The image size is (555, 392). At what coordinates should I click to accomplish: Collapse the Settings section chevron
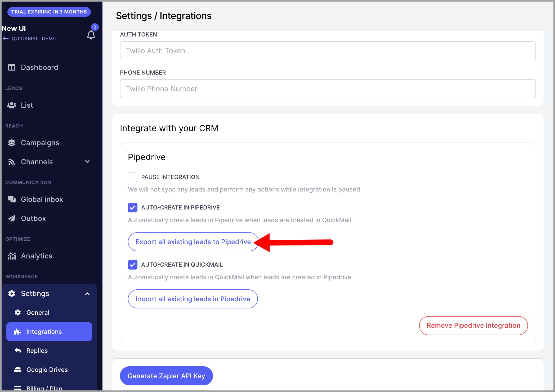click(87, 294)
